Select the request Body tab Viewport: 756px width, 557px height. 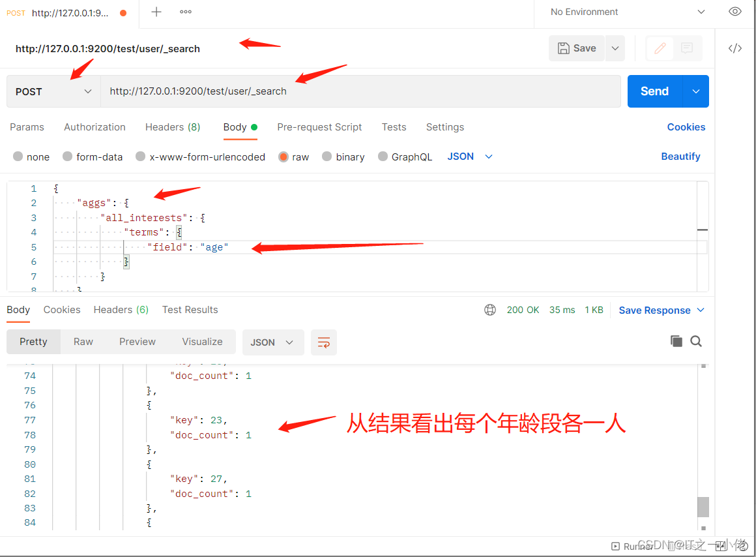(240, 127)
